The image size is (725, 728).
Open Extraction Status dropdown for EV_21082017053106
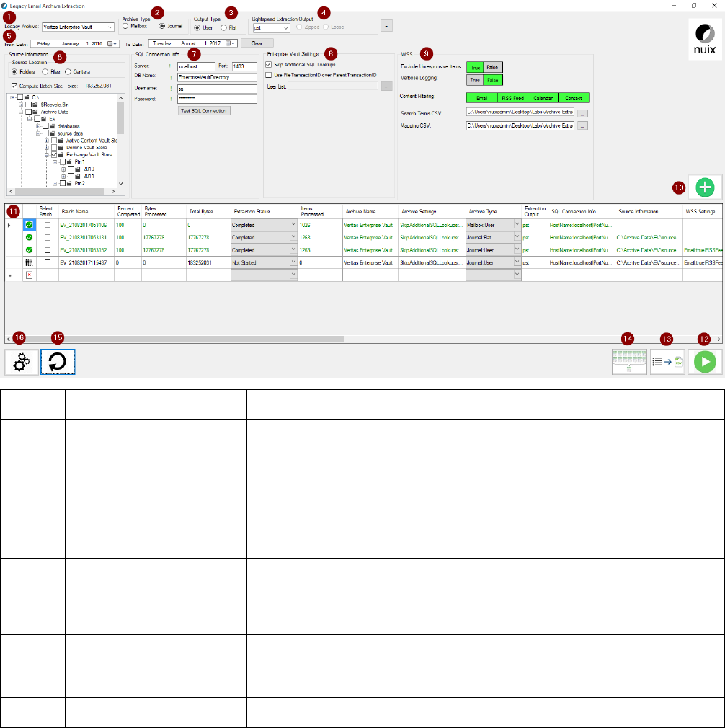click(x=293, y=224)
